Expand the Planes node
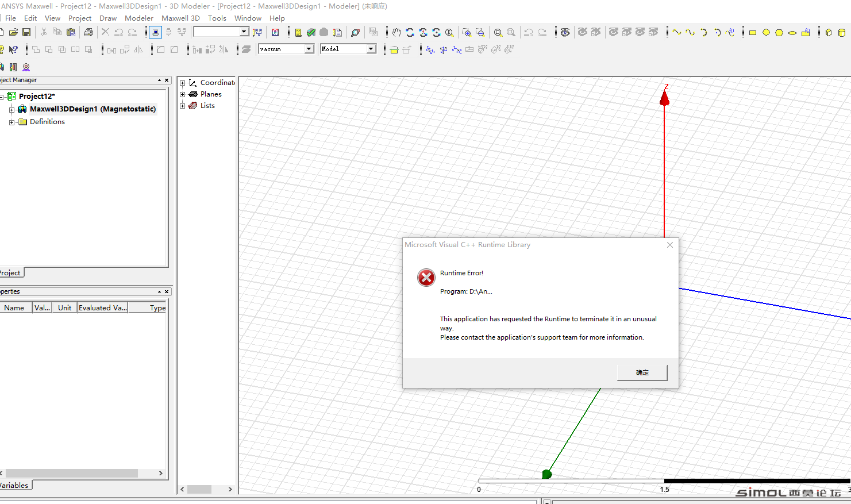Screen dimensions: 851x504 click(x=183, y=94)
